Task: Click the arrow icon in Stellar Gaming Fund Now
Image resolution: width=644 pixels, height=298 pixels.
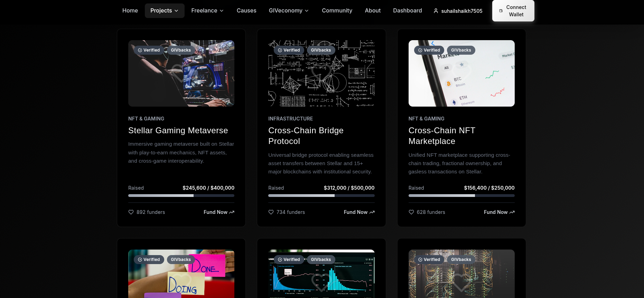Action: point(232,212)
